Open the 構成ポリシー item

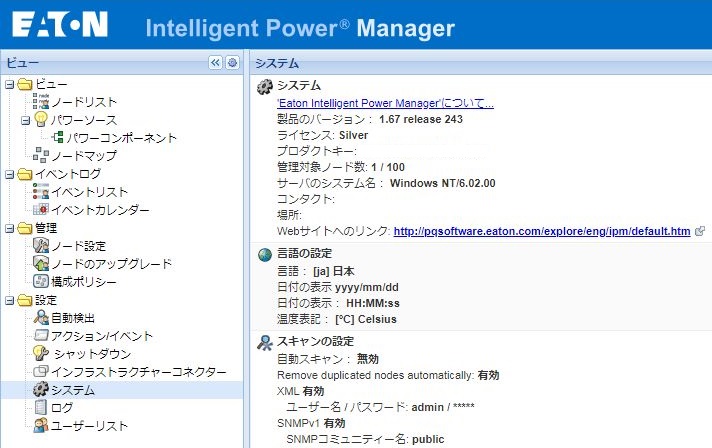(x=84, y=282)
